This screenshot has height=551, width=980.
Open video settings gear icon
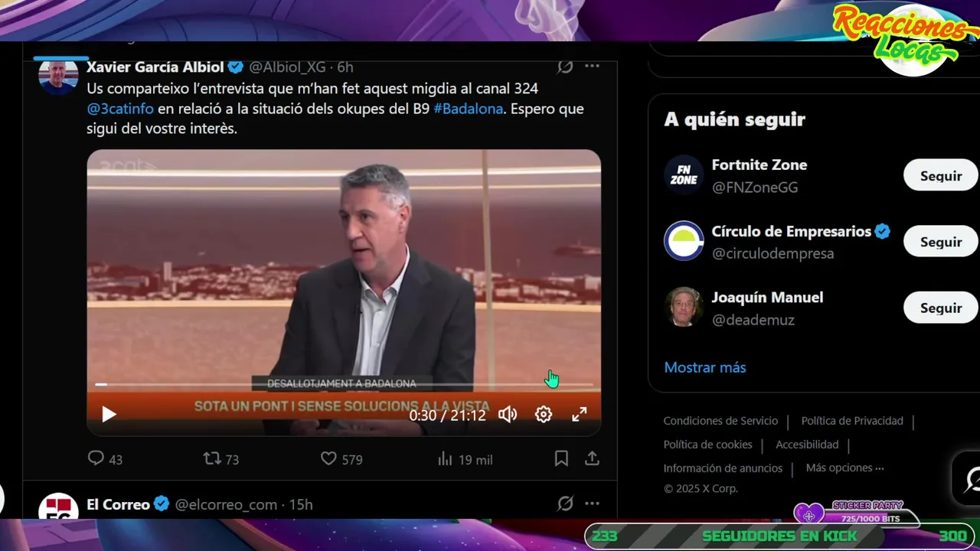point(544,415)
